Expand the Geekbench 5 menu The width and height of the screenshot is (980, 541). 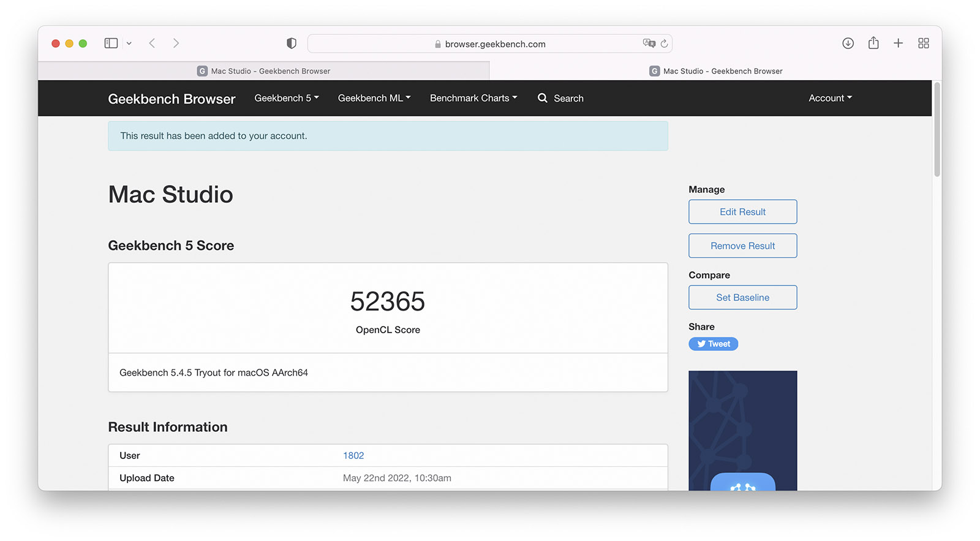click(287, 98)
